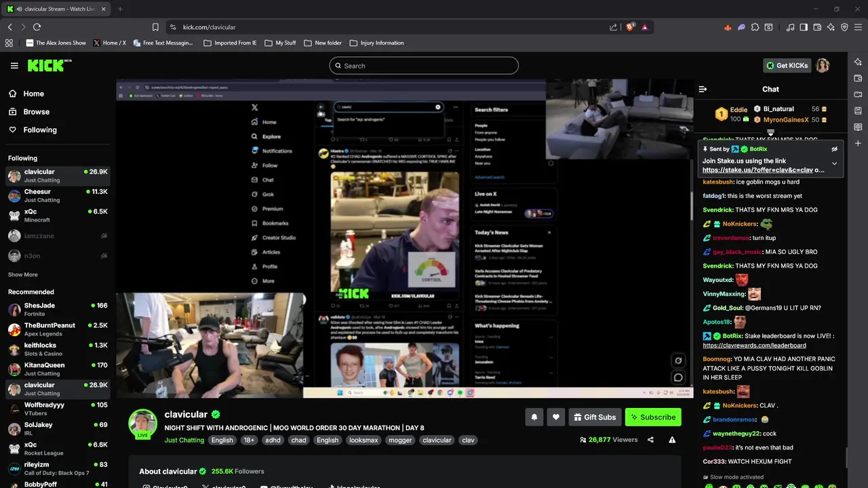
Task: Open the profile avatar menu
Action: pyautogui.click(x=822, y=66)
